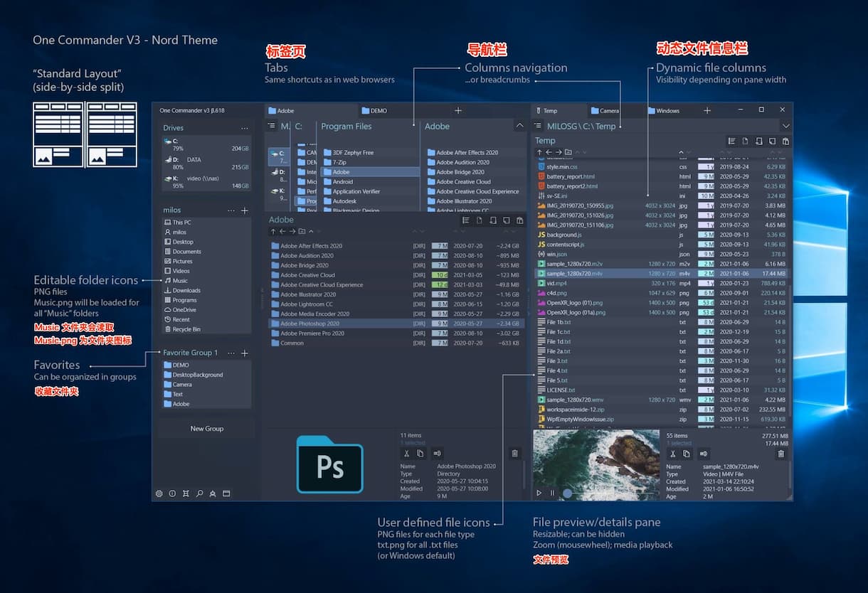This screenshot has width=868, height=593.
Task: Switch to the Camera tab
Action: (609, 111)
